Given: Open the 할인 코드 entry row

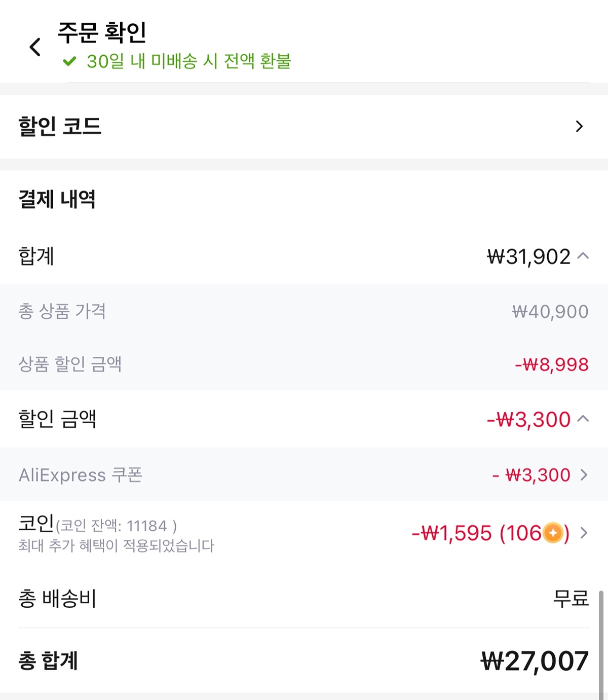Looking at the screenshot, I should (60, 126).
